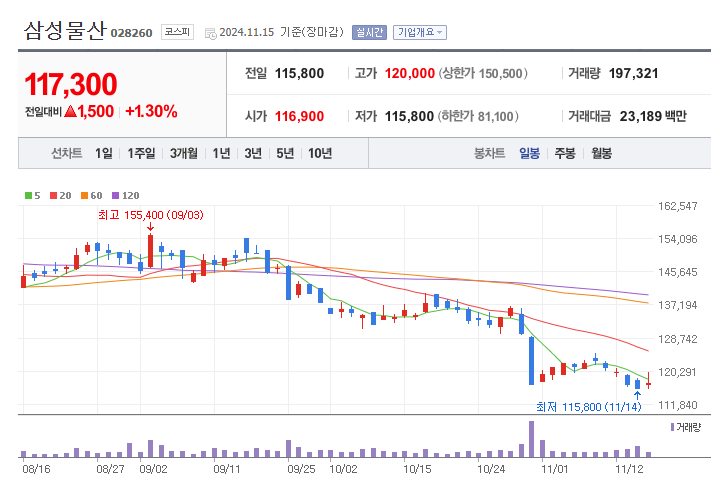
Task: Click the 삼성물산 stock name heading
Action: [65, 31]
